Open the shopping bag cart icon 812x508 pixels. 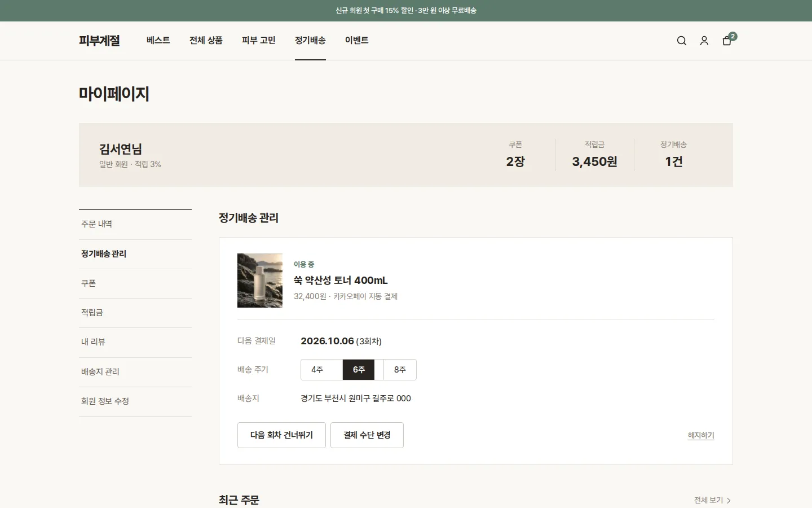tap(727, 41)
